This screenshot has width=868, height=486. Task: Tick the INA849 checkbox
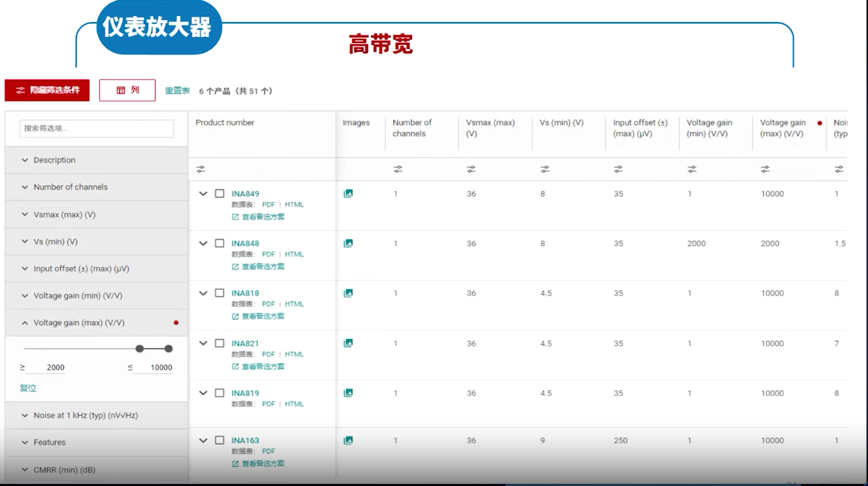click(219, 193)
